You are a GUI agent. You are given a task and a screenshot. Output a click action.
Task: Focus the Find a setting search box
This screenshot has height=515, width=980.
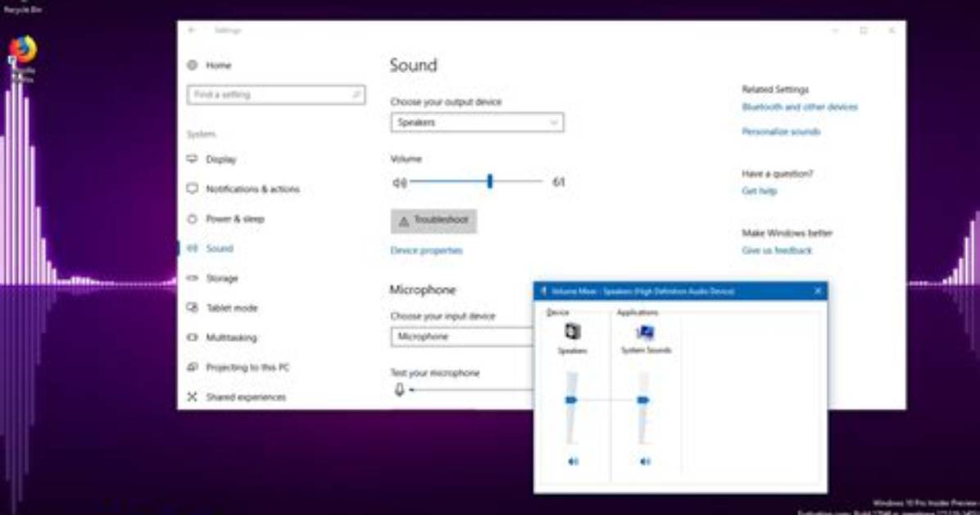[275, 95]
